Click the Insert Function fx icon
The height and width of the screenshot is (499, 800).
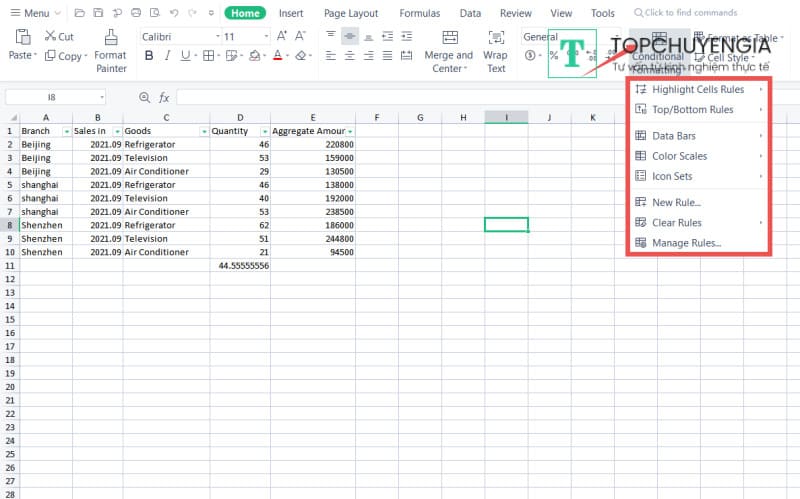click(163, 97)
